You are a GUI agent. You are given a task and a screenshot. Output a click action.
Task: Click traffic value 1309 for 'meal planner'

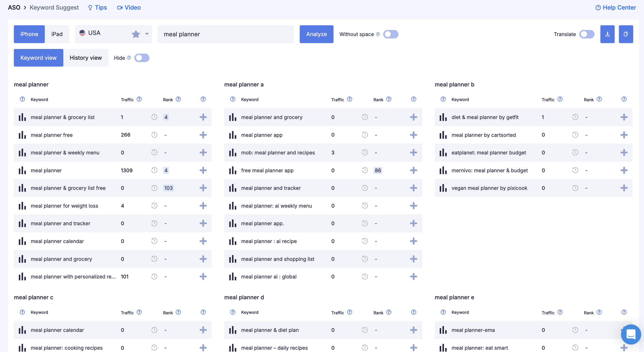pyautogui.click(x=127, y=170)
